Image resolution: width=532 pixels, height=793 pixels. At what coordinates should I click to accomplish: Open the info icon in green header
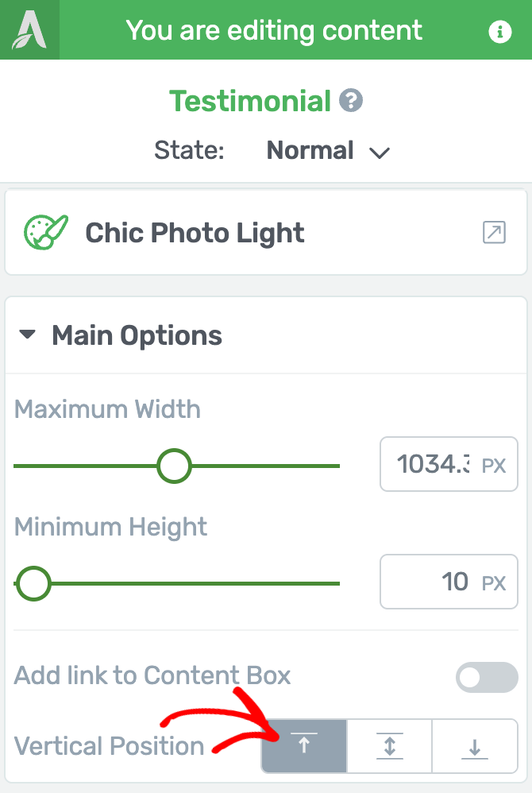(x=499, y=32)
